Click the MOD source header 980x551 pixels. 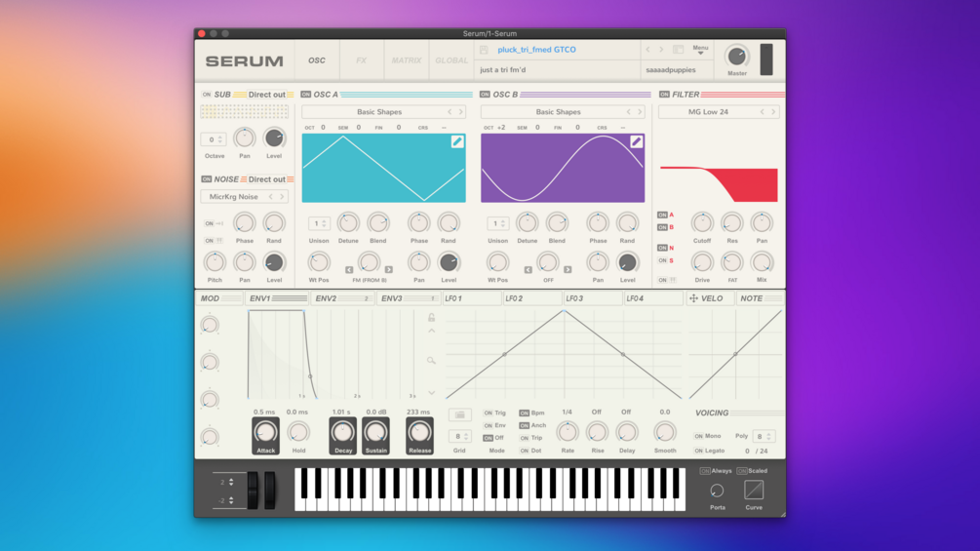(x=218, y=298)
